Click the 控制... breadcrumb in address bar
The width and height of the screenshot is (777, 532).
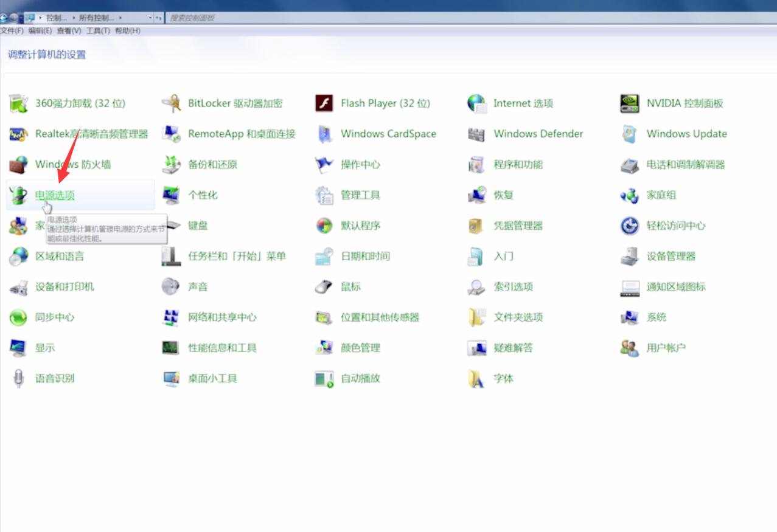57,18
